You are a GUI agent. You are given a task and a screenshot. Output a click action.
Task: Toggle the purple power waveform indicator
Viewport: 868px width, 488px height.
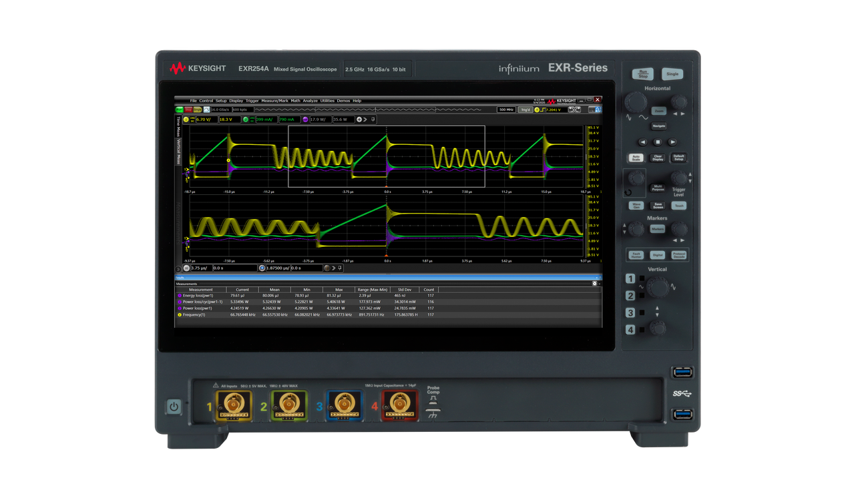[x=305, y=119]
